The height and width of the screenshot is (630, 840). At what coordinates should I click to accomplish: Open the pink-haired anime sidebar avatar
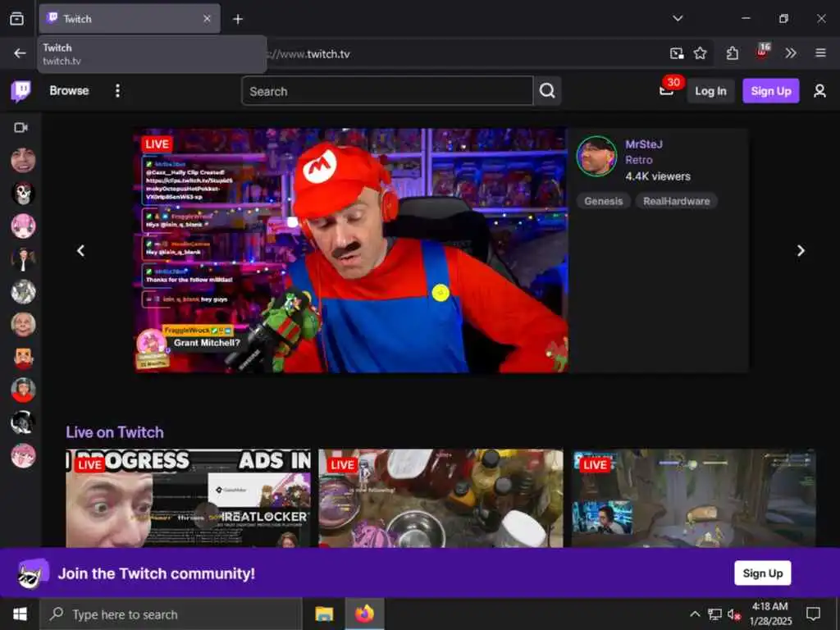23,226
